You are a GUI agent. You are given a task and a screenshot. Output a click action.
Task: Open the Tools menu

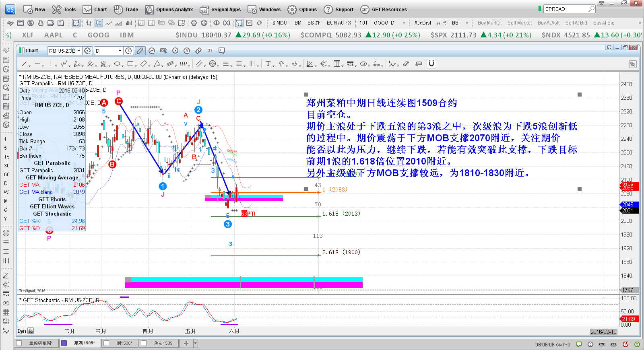(x=64, y=9)
